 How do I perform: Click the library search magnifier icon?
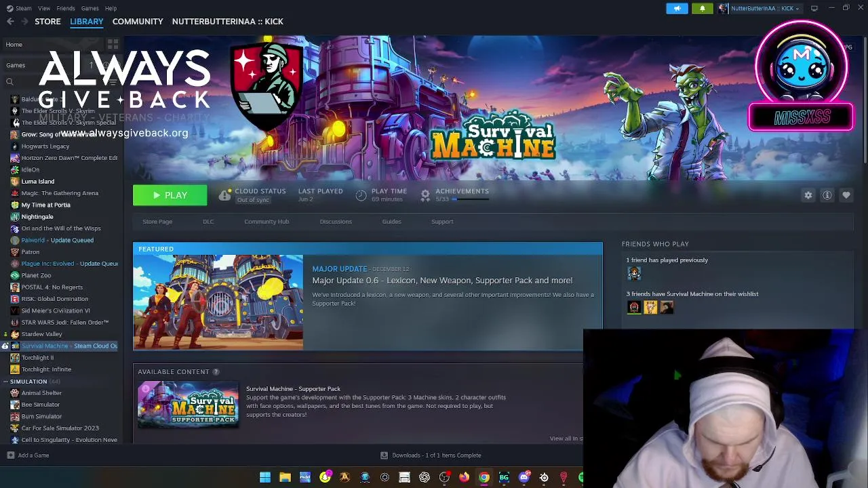[9, 82]
